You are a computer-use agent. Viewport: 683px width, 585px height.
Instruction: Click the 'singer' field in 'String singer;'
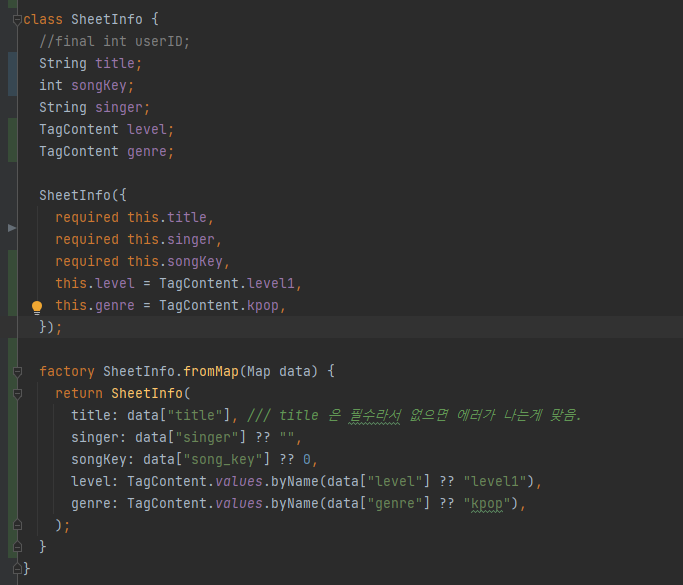[x=119, y=108]
